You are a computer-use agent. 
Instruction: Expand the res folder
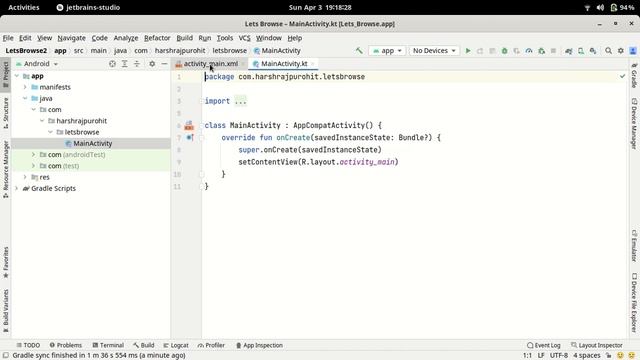pos(25,177)
